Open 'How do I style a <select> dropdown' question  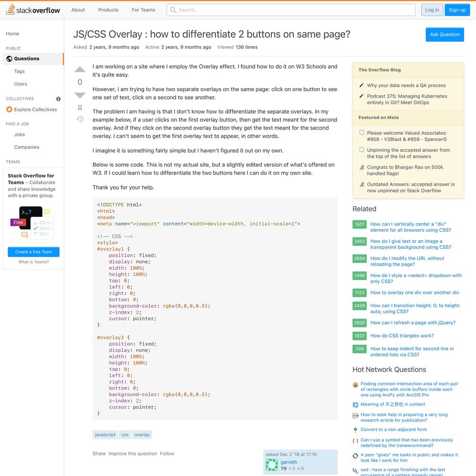pyautogui.click(x=416, y=278)
